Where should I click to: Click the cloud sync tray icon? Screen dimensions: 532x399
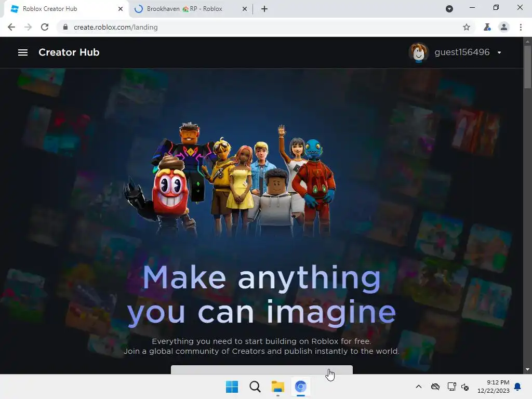click(435, 387)
